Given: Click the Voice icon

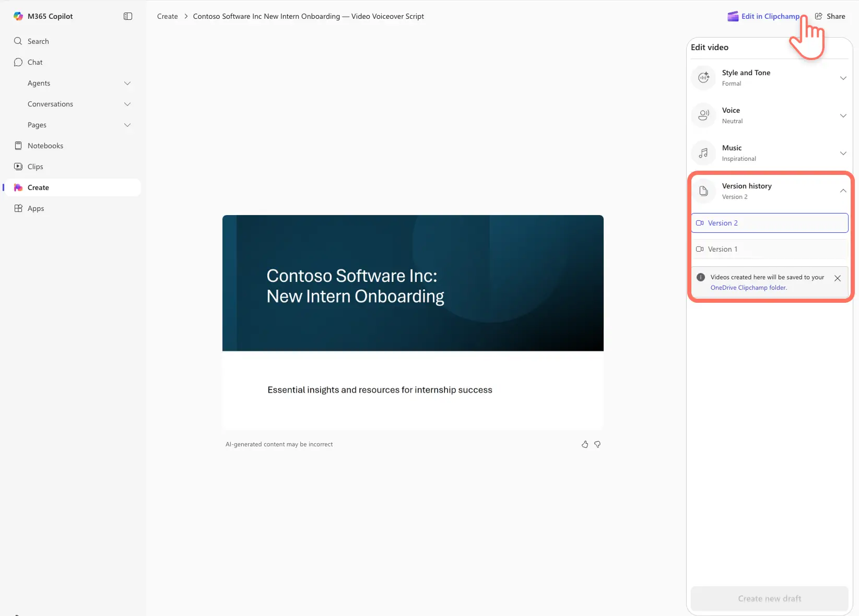Looking at the screenshot, I should (x=703, y=115).
